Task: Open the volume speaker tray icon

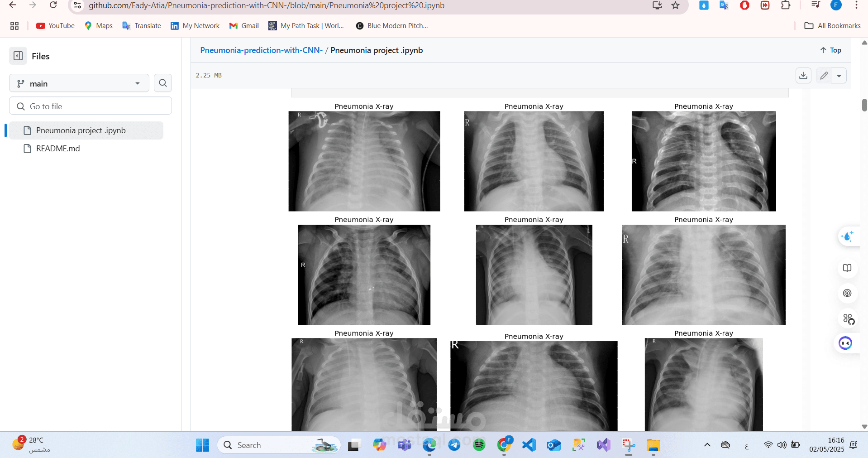Action: (x=782, y=445)
